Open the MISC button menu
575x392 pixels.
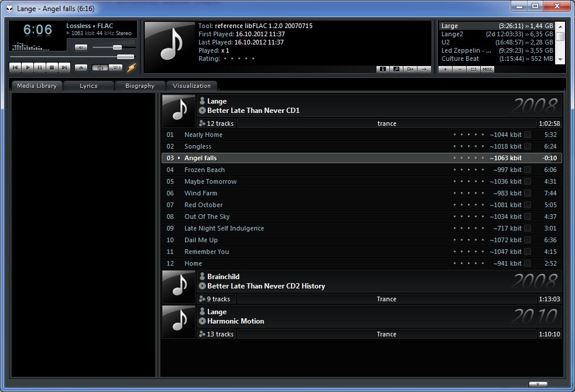[487, 69]
